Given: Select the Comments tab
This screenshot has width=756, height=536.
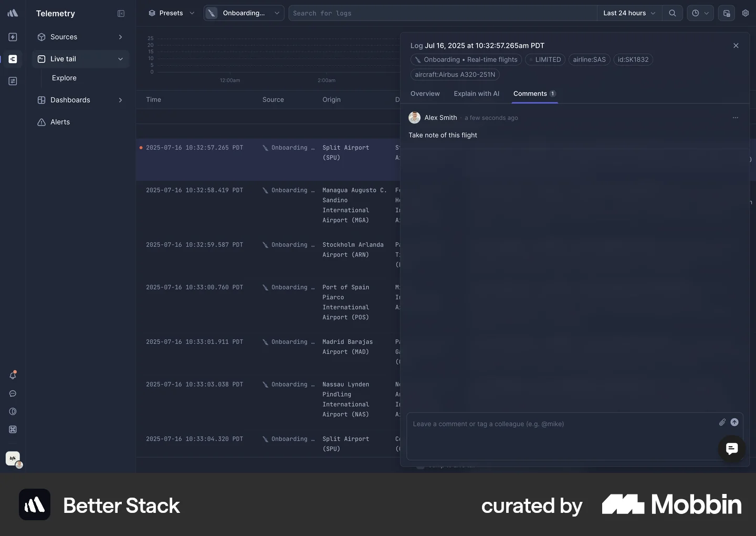Looking at the screenshot, I should pyautogui.click(x=534, y=94).
